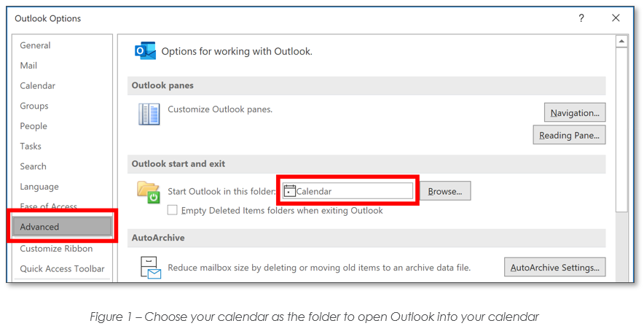Click the Customize Outlook panes icon
Image resolution: width=644 pixels, height=326 pixels.
tap(149, 114)
